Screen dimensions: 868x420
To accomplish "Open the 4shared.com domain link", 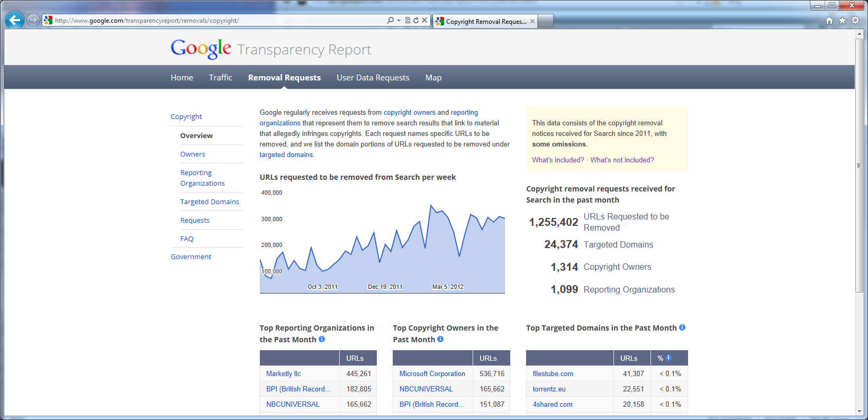I will (x=553, y=404).
